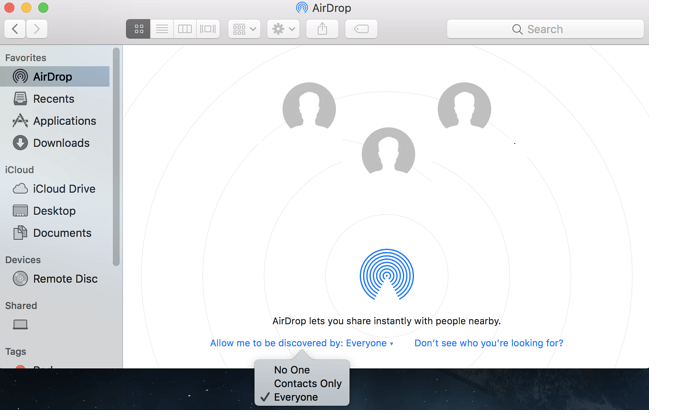Click the Edit Tags toolbar button
This screenshot has height=416, width=682.
[x=361, y=29]
